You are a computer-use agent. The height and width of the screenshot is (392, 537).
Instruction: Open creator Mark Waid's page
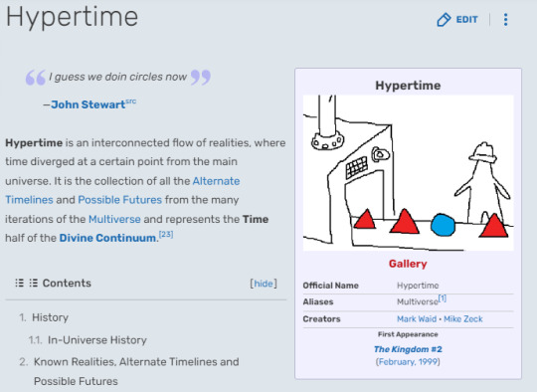[417, 319]
